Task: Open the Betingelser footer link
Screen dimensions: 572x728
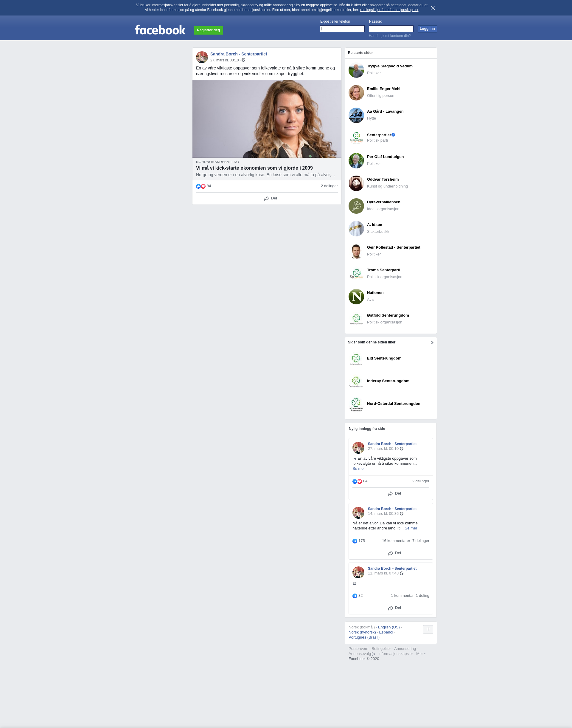Action: [381, 649]
